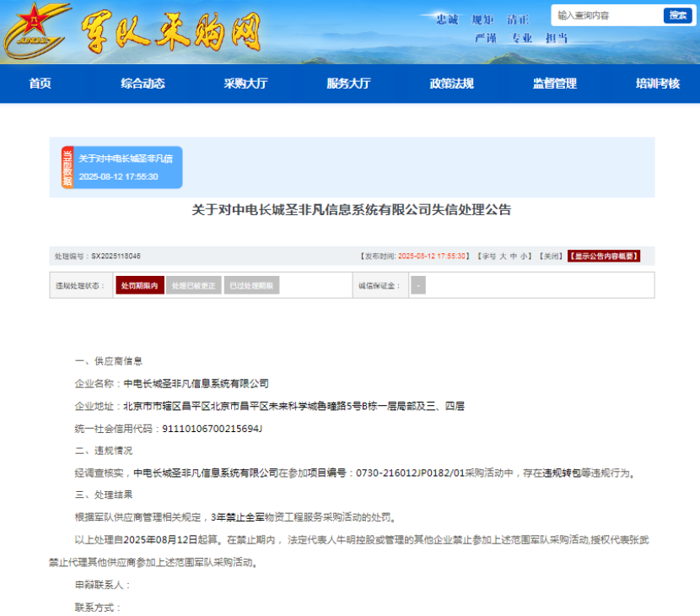This screenshot has height=616, width=700.
Task: Set font size to 大
Action: (503, 257)
